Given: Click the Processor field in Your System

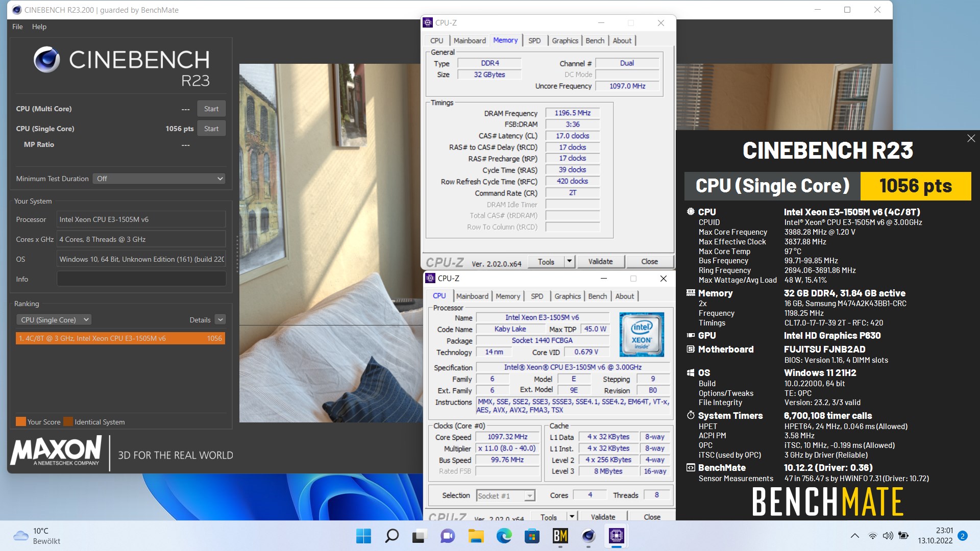Looking at the screenshot, I should click(x=141, y=219).
